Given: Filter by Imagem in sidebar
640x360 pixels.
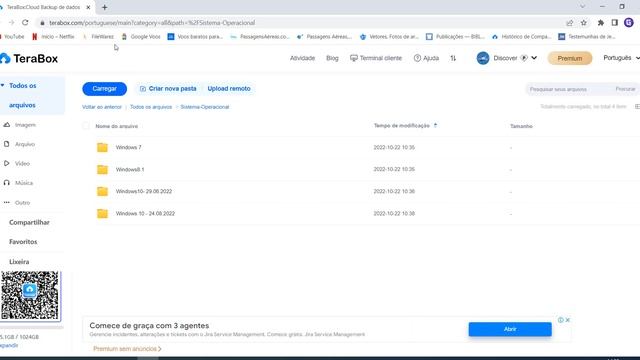Looking at the screenshot, I should [x=25, y=125].
